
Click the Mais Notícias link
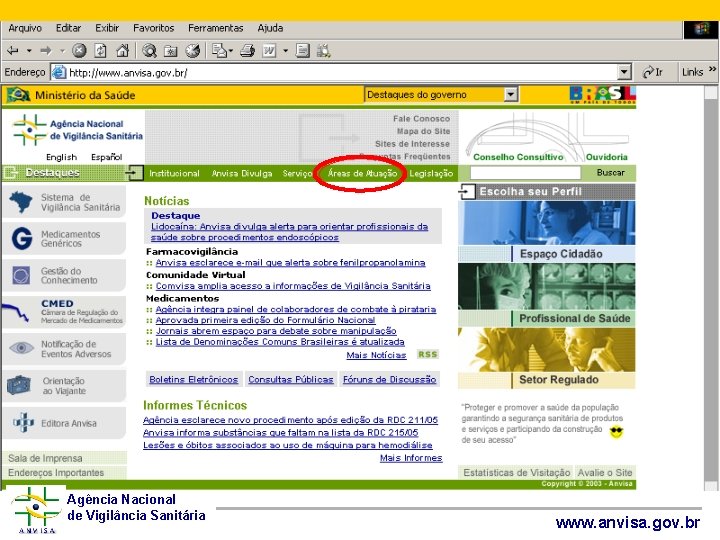(376, 355)
